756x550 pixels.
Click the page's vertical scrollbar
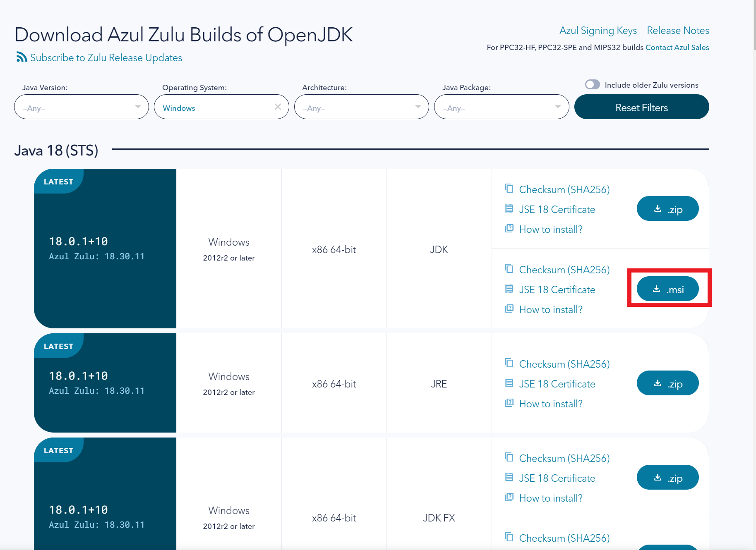click(x=754, y=25)
